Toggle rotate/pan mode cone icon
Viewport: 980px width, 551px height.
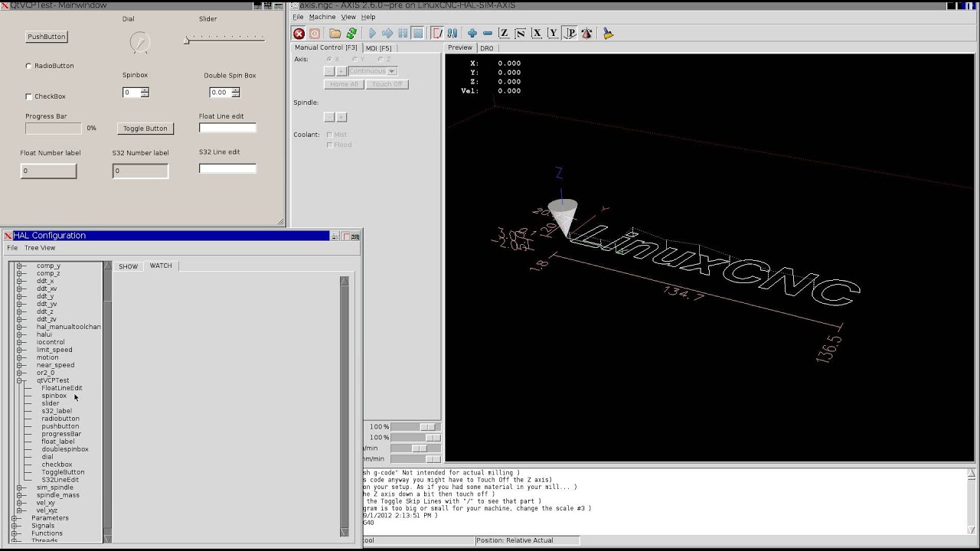[x=587, y=34]
